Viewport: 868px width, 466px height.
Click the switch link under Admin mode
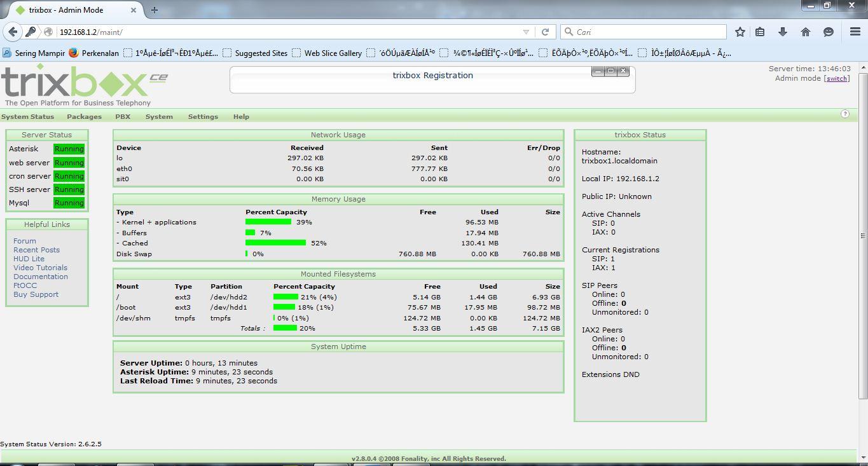point(836,78)
